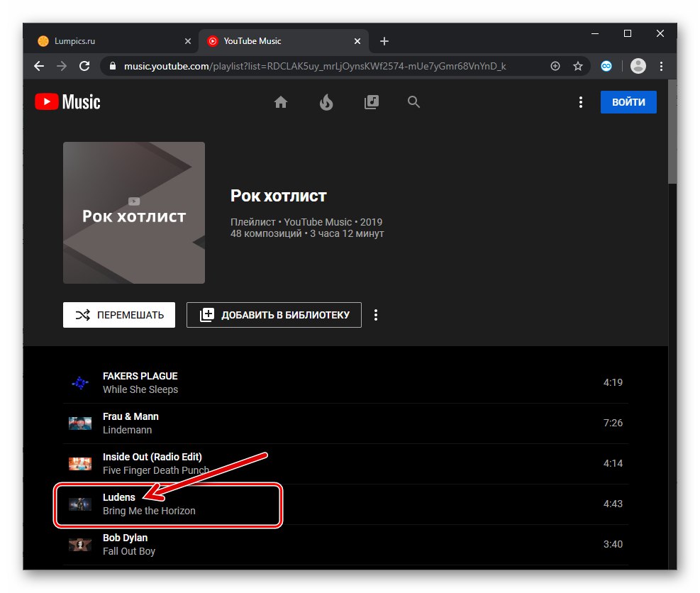Image resolution: width=700 pixels, height=593 pixels.
Task: Select the YouTube Music tab
Action: (284, 41)
